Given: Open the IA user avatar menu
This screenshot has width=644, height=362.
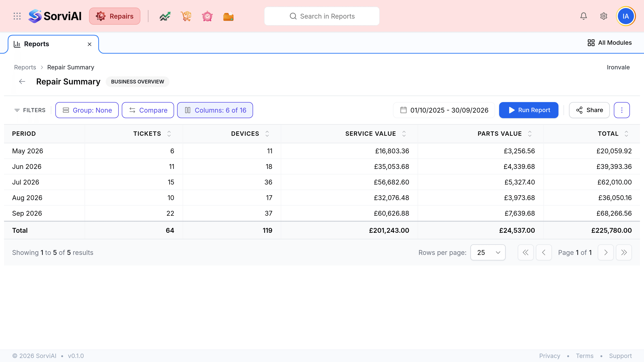Looking at the screenshot, I should pos(626,16).
